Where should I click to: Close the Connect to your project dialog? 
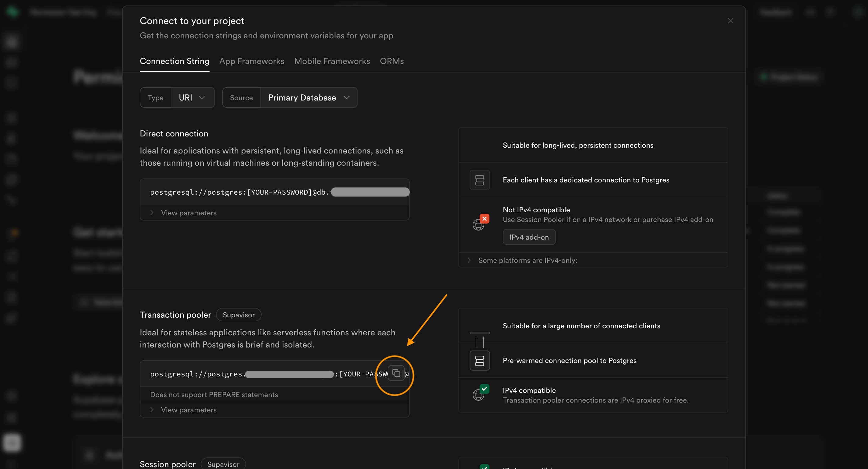730,21
